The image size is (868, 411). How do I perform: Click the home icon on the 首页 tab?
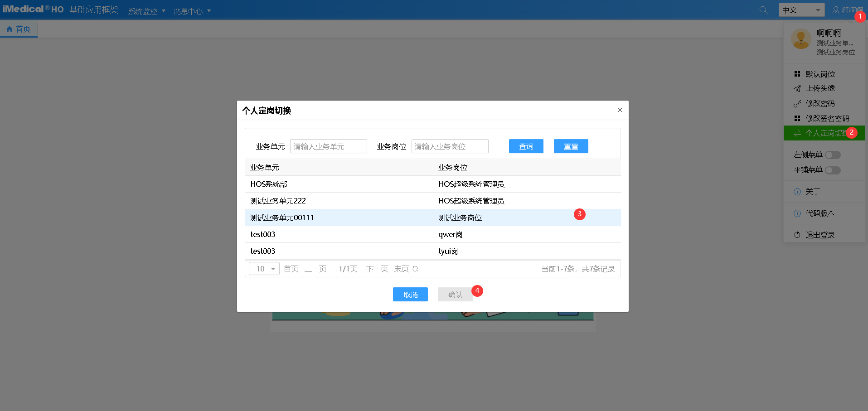pyautogui.click(x=10, y=29)
